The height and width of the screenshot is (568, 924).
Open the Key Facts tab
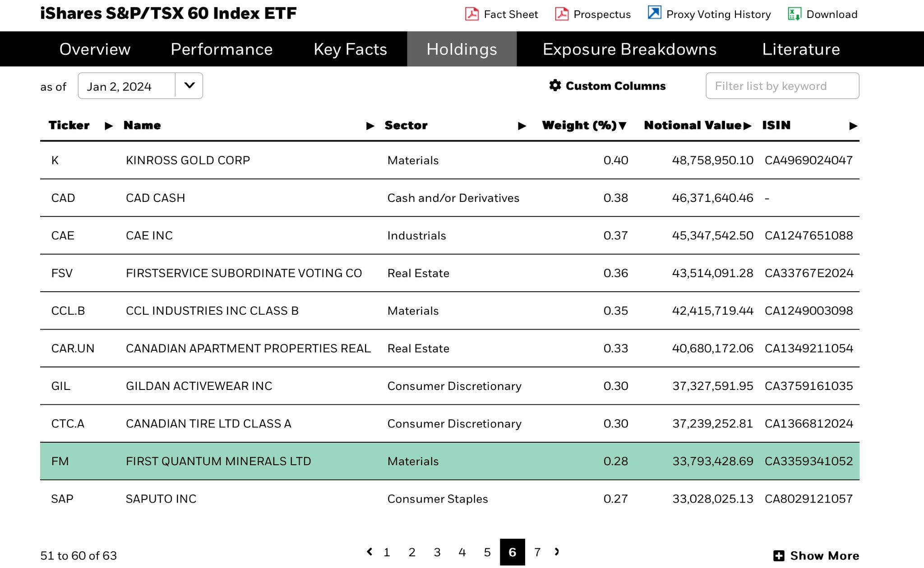(350, 49)
